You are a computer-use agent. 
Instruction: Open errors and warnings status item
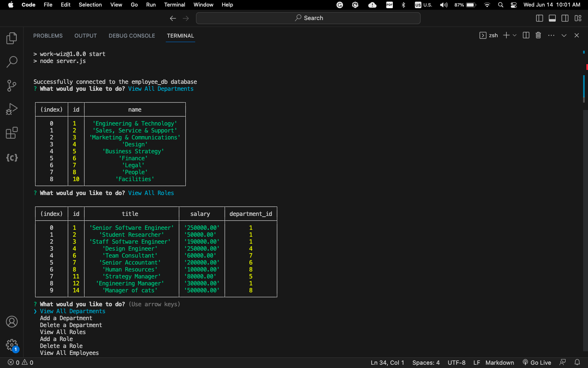click(x=20, y=363)
